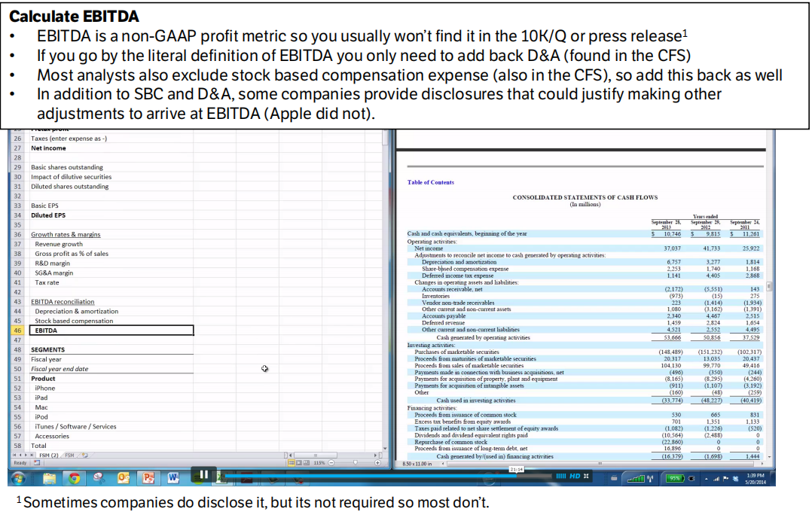Pause the video with the pause button
Image resolution: width=812 pixels, height=518 pixels.
tap(204, 474)
